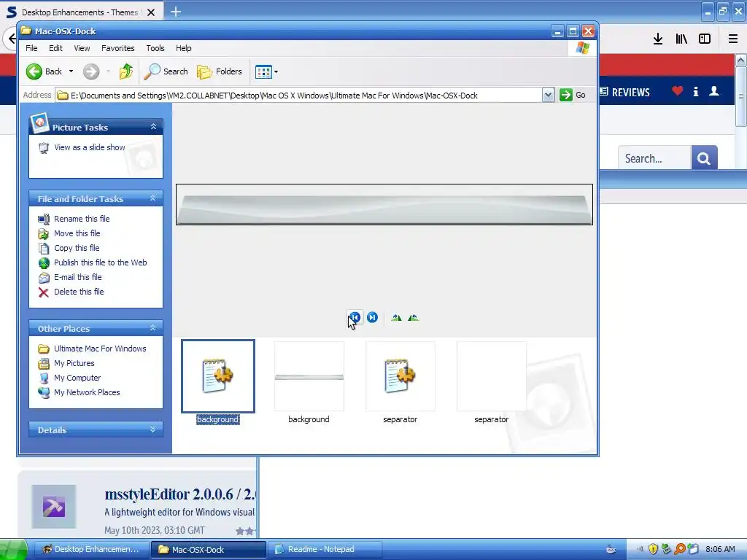Screen dimensions: 747x560
Task: Click the large dock background preview image
Action: 384,204
